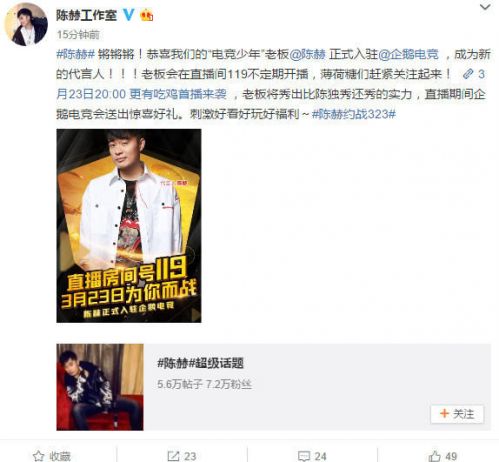Open the super topic cover photo

point(100,387)
